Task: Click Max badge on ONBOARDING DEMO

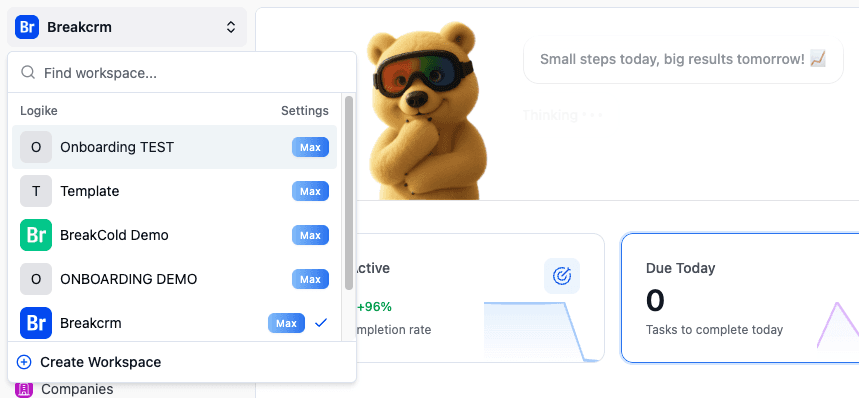Action: 310,279
